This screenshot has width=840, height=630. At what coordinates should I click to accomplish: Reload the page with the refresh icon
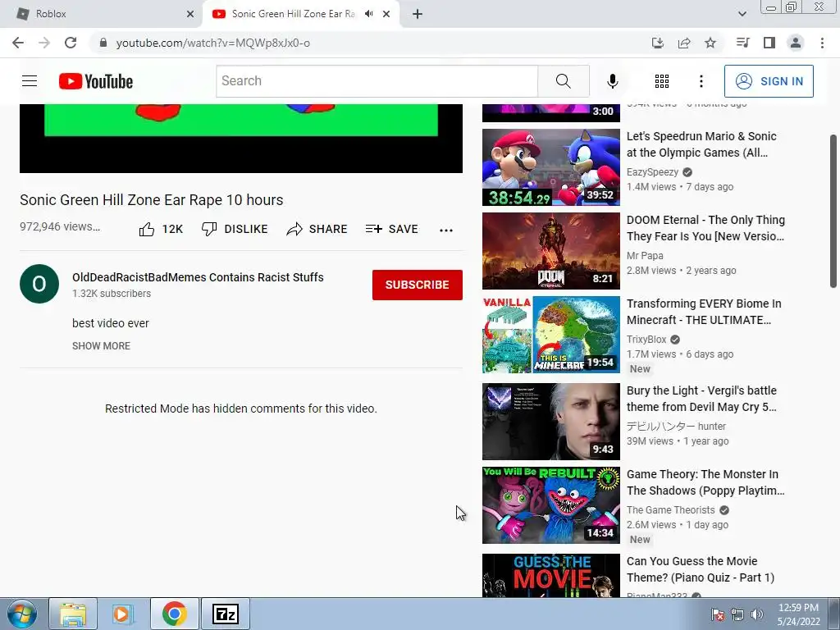coord(71,43)
